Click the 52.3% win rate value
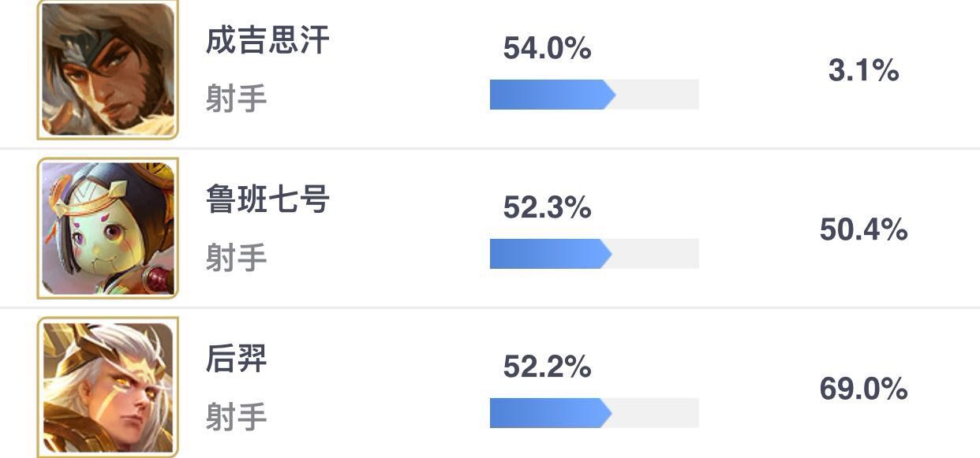This screenshot has width=980, height=458. (x=547, y=207)
